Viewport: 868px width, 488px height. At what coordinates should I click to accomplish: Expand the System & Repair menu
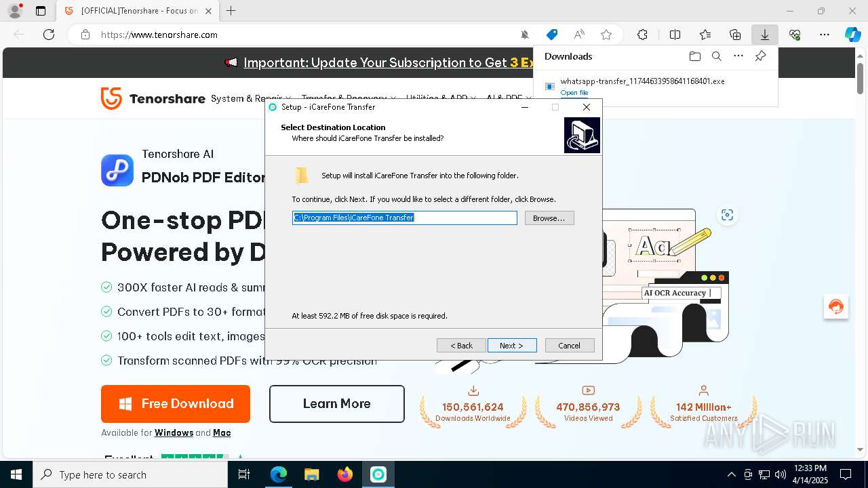tap(251, 98)
